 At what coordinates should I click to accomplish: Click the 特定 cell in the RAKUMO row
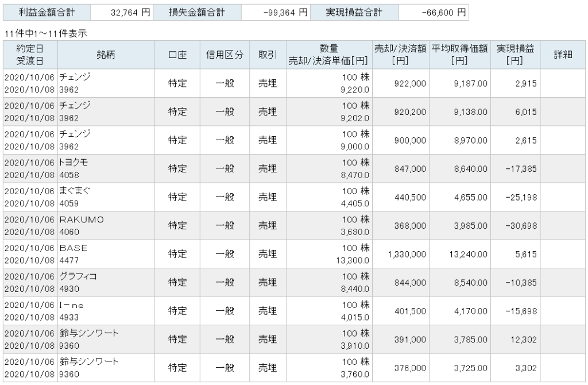click(x=177, y=226)
